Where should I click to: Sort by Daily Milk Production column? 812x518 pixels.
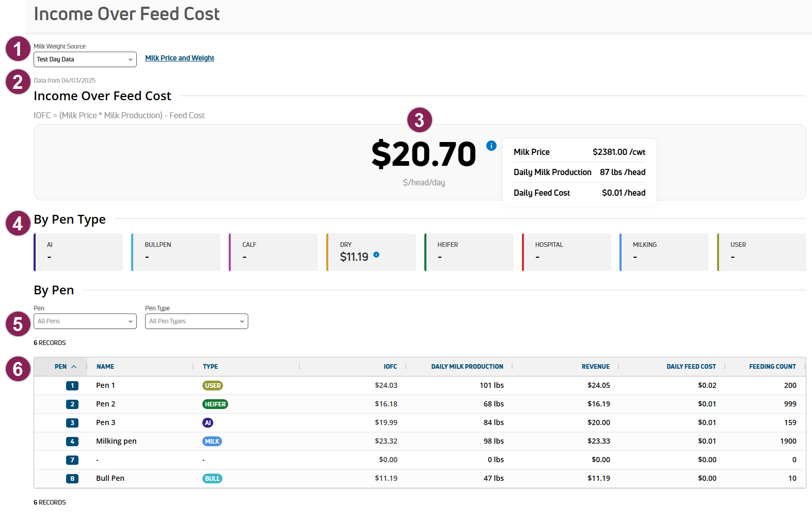[467, 367]
